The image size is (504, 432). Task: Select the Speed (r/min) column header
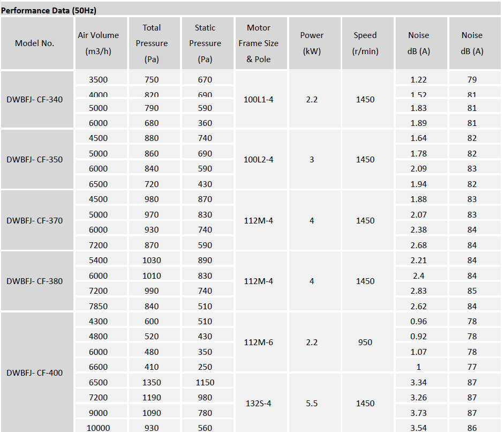365,43
